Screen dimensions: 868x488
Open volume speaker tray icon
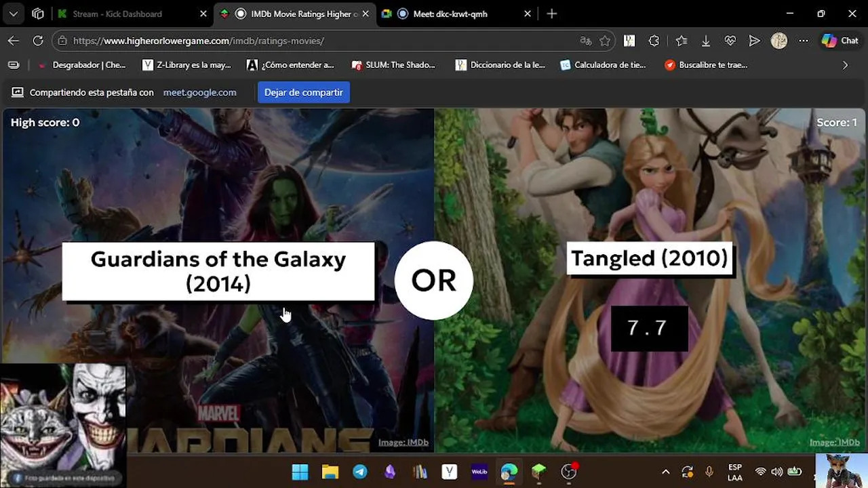coord(777,472)
